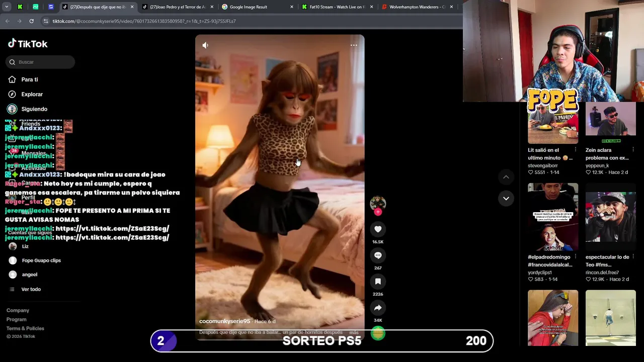Viewport: 644px width, 362px height.
Task: Follow creator with red plus badge
Action: (x=378, y=212)
